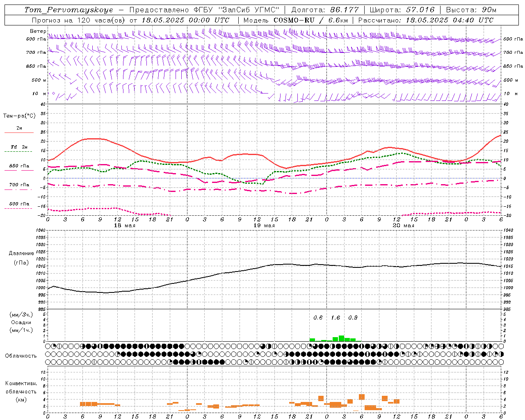525x420 pixels.
Task: Click the Облачность cloud cover row label
Action: pos(21,356)
